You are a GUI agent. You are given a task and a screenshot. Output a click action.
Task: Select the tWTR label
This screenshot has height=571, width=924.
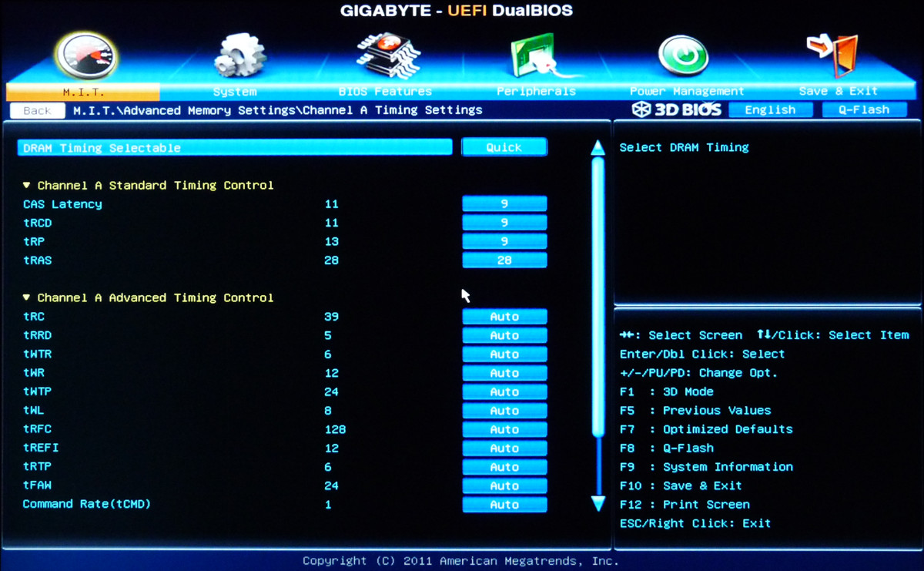(x=37, y=354)
